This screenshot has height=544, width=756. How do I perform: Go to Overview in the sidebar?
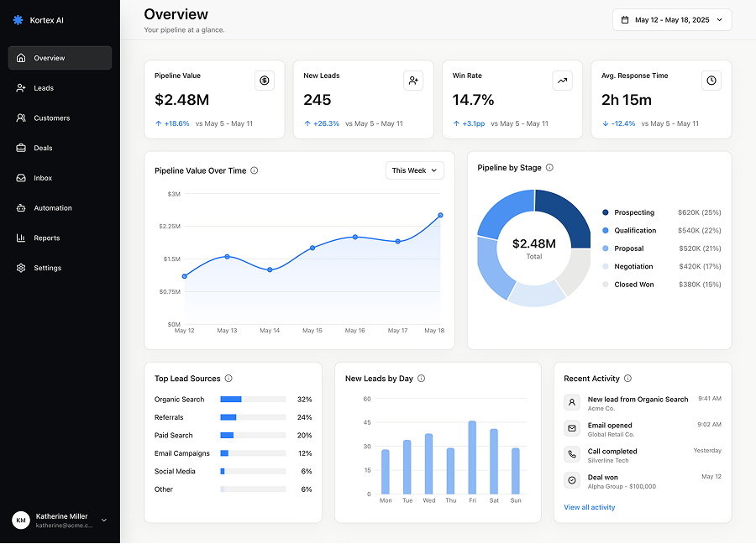tap(60, 58)
